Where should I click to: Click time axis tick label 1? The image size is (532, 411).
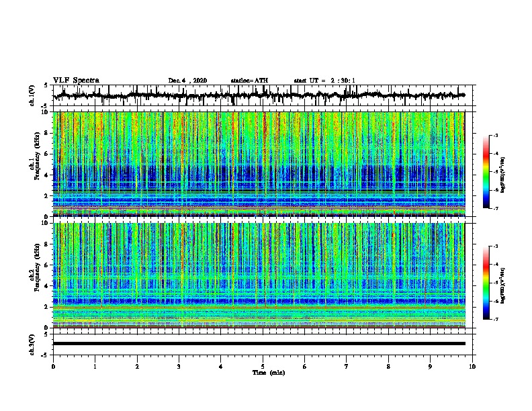95,367
